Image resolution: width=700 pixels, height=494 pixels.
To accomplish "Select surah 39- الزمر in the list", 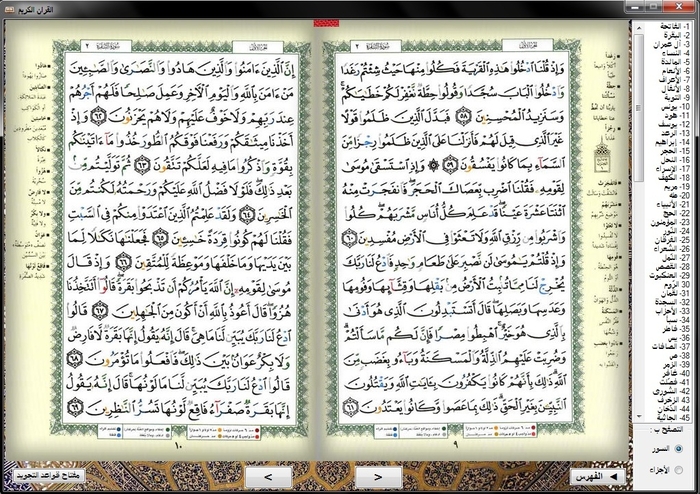I will pyautogui.click(x=677, y=364).
